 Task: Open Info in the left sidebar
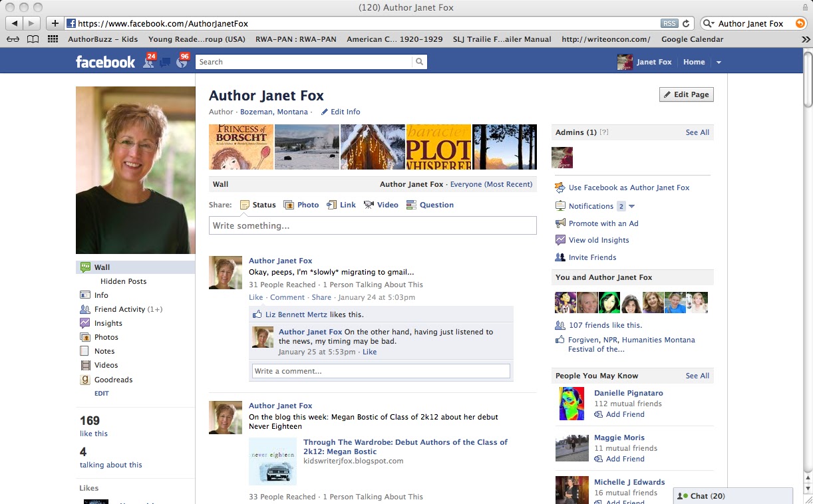(x=101, y=295)
